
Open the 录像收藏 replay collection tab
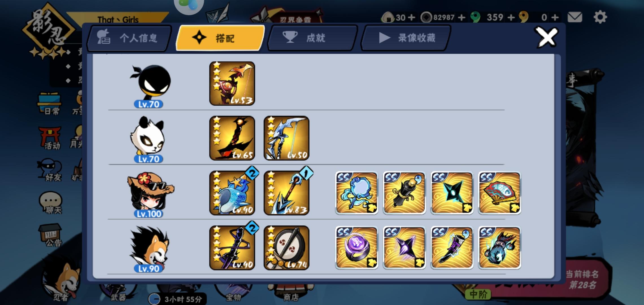click(406, 38)
